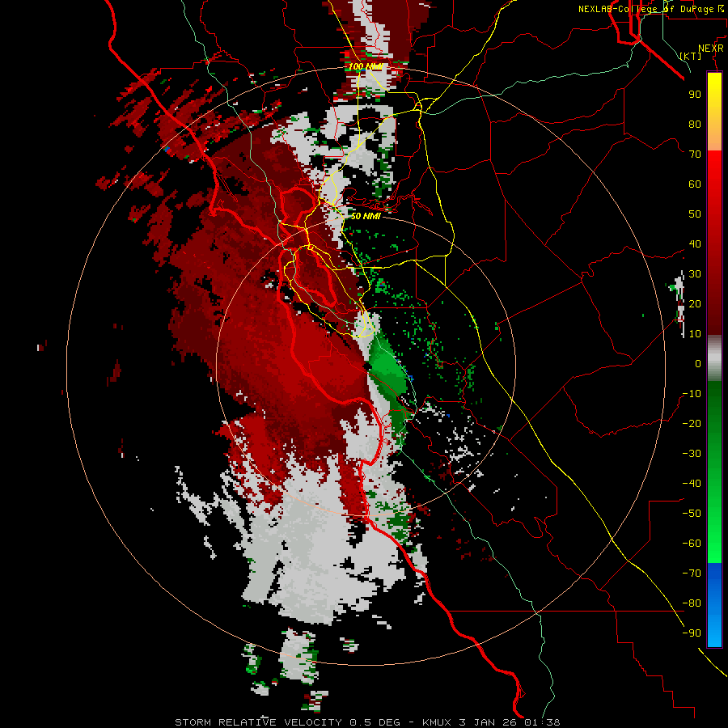Viewport: 728px width, 728px height.
Task: Pick the blue segment at the color bar bottom
Action: click(x=714, y=604)
